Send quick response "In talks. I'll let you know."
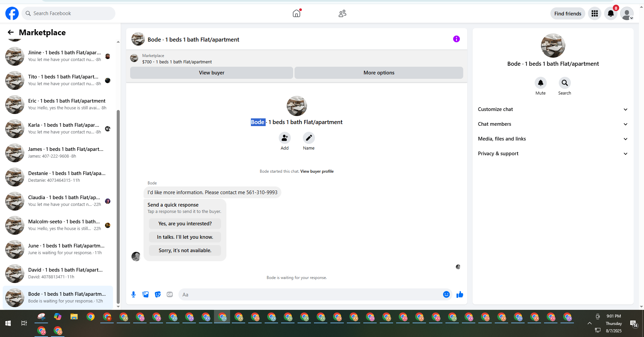 [185, 237]
